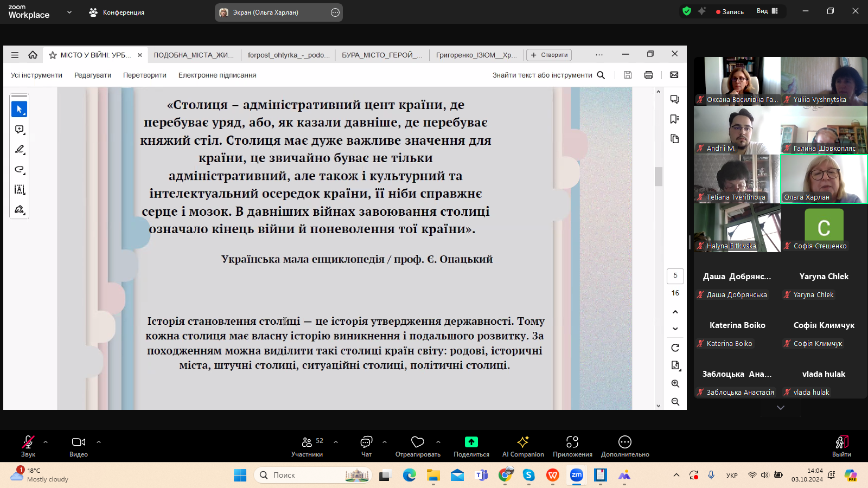Screen dimensions: 868x488
Task: Choose the add comment tool
Action: pos(19,130)
